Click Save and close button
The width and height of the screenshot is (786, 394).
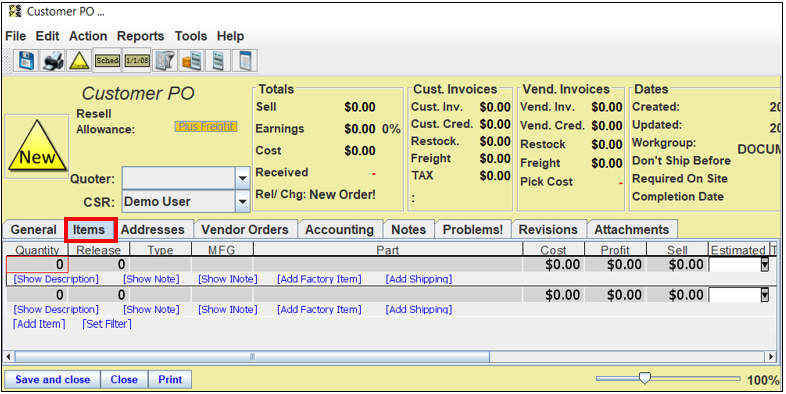coord(53,379)
